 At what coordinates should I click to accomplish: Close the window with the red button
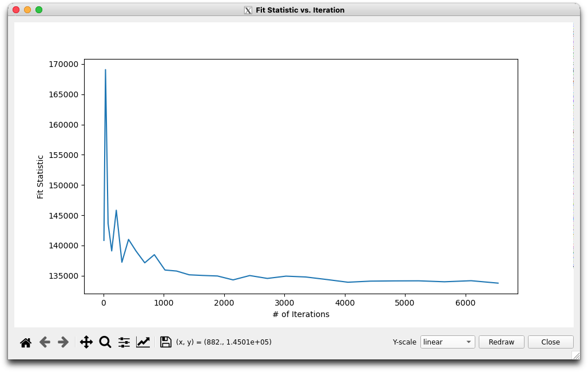pos(16,10)
